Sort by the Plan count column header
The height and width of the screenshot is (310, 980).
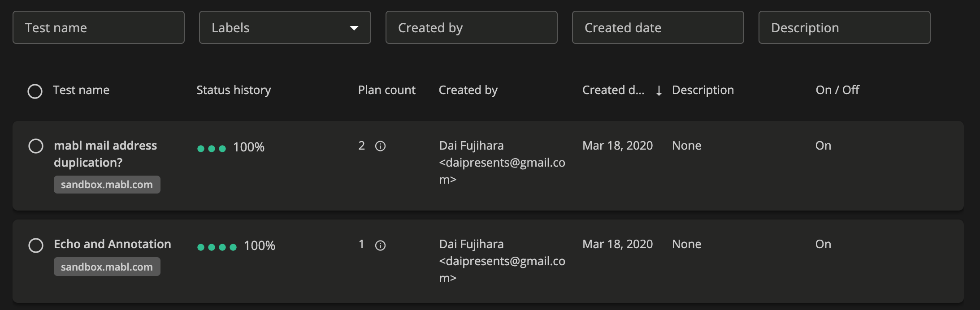386,90
